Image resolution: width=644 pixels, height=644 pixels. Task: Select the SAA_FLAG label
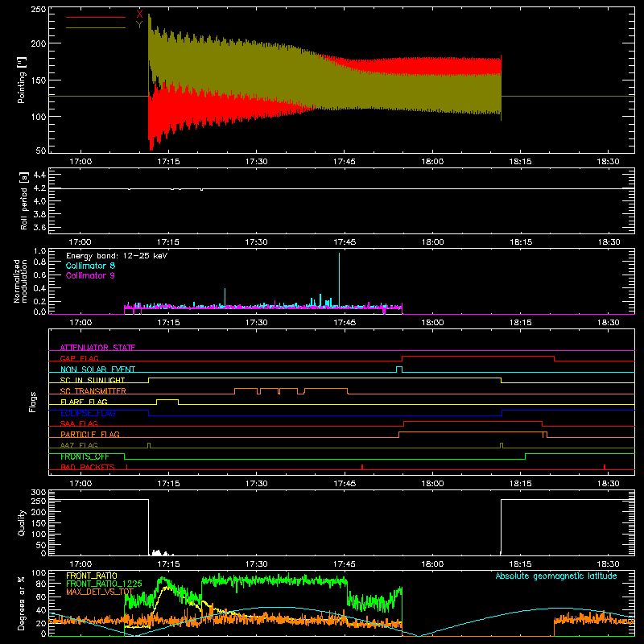pos(79,423)
